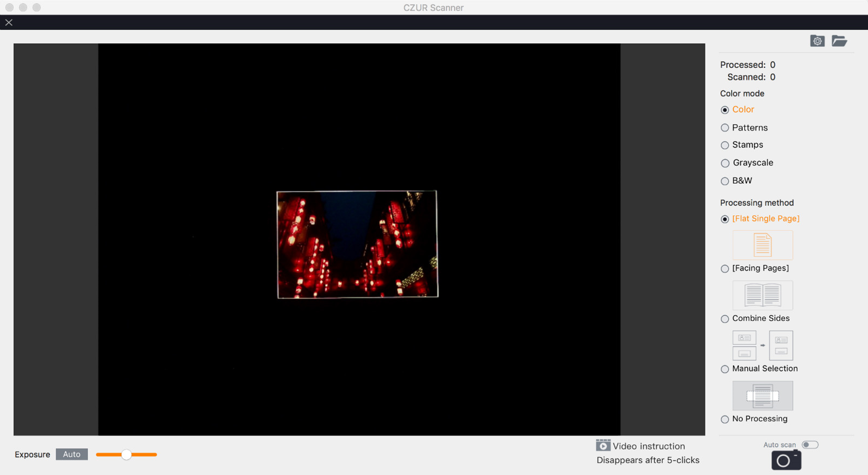The width and height of the screenshot is (868, 475).
Task: Open the Video instruction link
Action: click(649, 446)
